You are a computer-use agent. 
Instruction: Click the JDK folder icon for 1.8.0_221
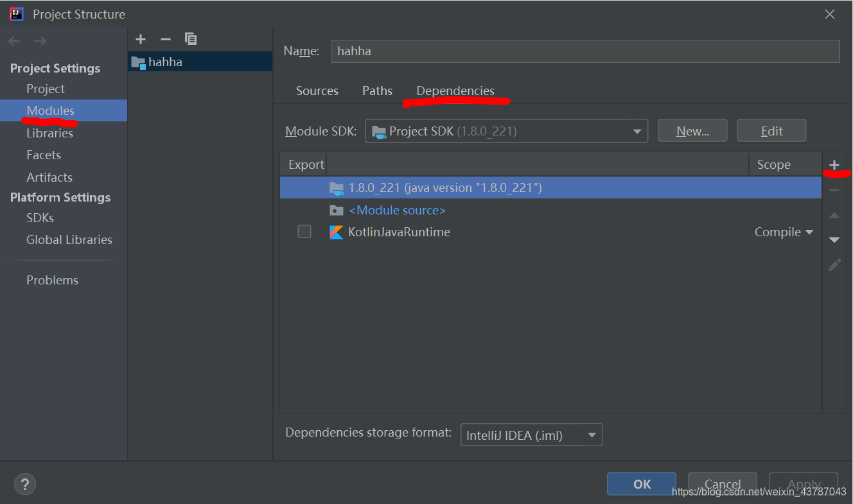pos(337,188)
